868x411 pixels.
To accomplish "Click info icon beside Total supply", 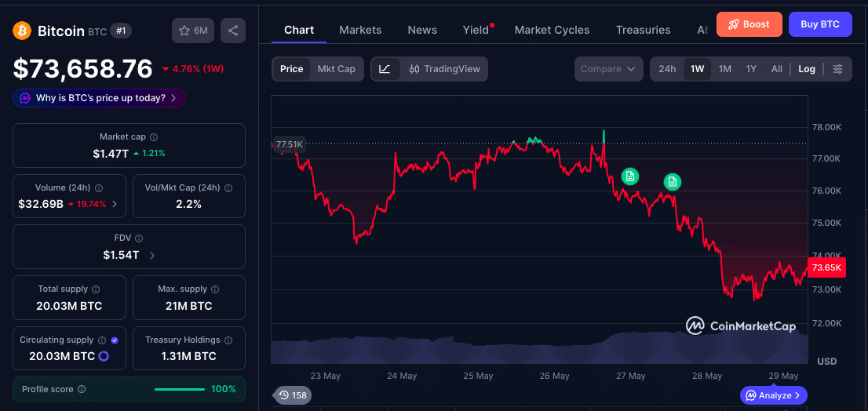I will [x=96, y=289].
